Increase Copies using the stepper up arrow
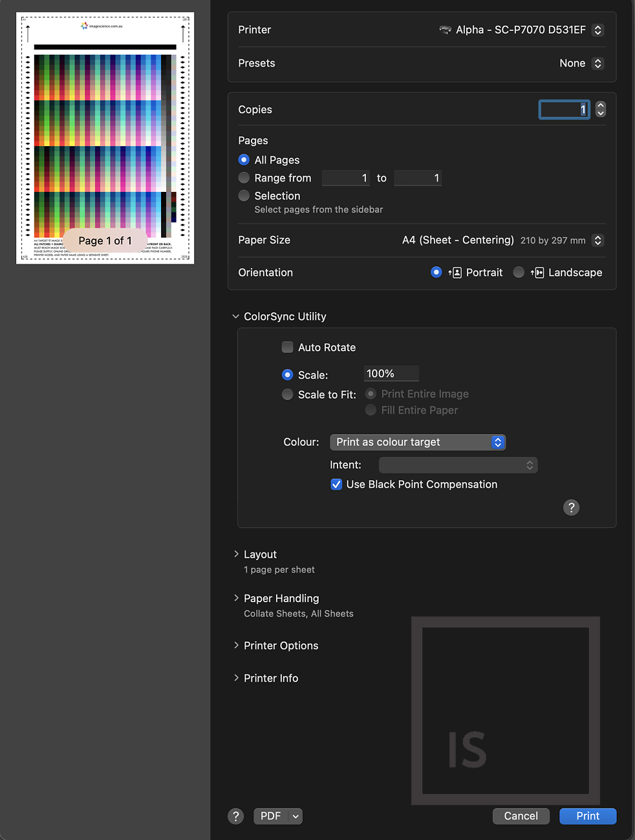Image resolution: width=635 pixels, height=840 pixels. click(600, 105)
